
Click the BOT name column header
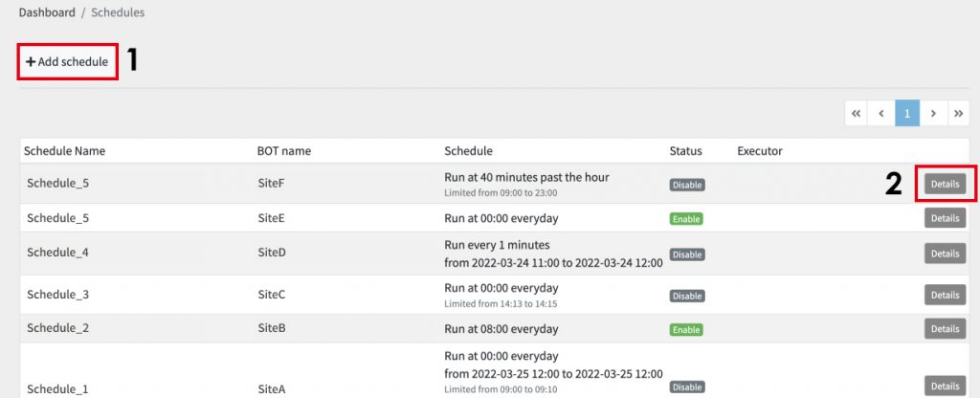(x=283, y=151)
